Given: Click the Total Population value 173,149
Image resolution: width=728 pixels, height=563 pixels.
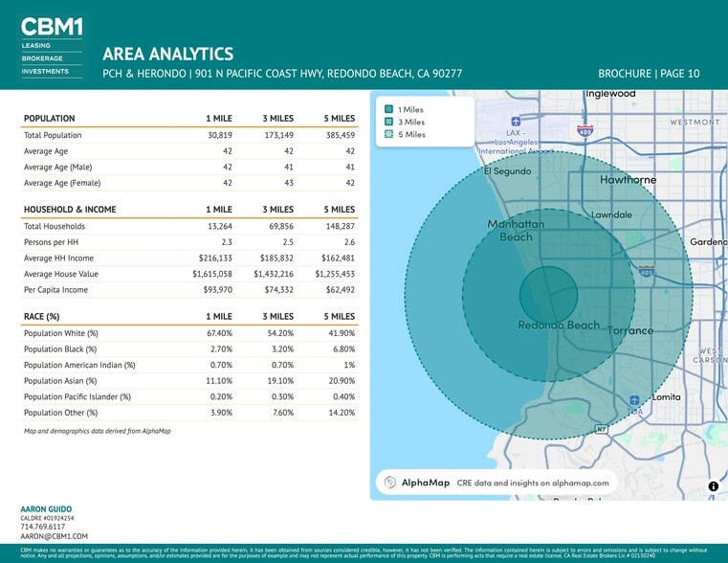Looking at the screenshot, I should coord(278,135).
